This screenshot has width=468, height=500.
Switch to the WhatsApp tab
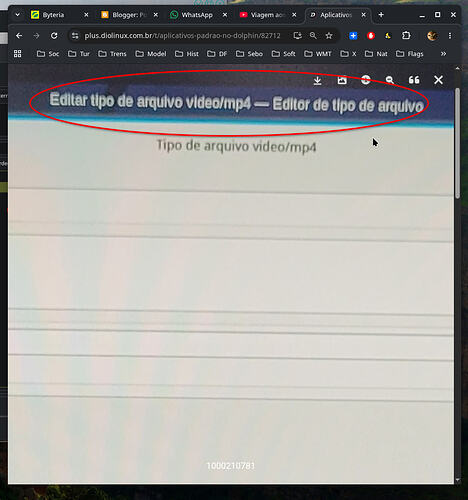pyautogui.click(x=199, y=15)
